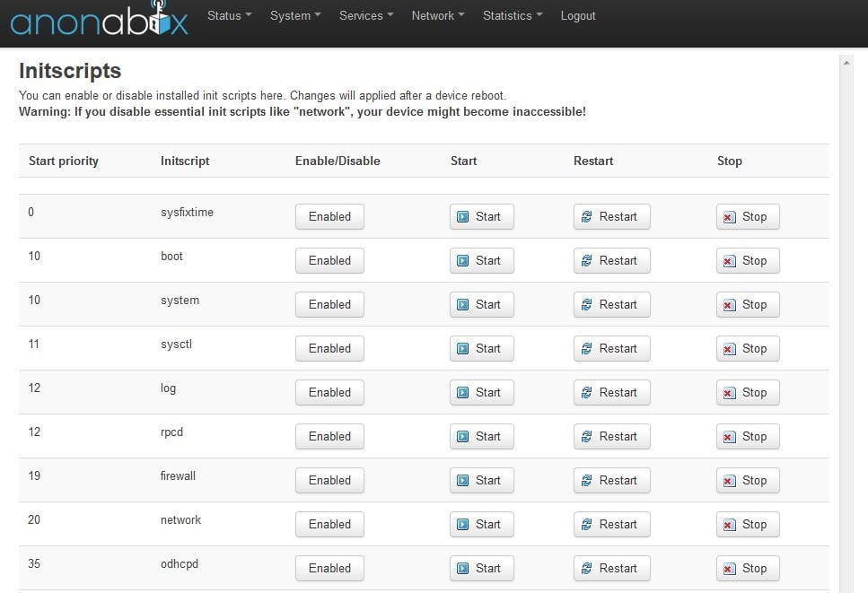Restart the log initscript
The height and width of the screenshot is (593, 868).
click(x=611, y=392)
